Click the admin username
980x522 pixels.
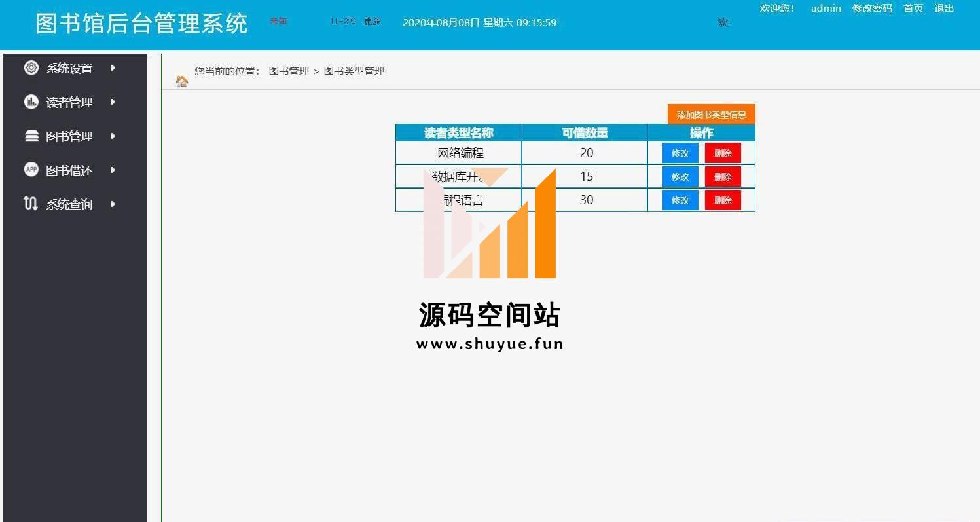(826, 9)
